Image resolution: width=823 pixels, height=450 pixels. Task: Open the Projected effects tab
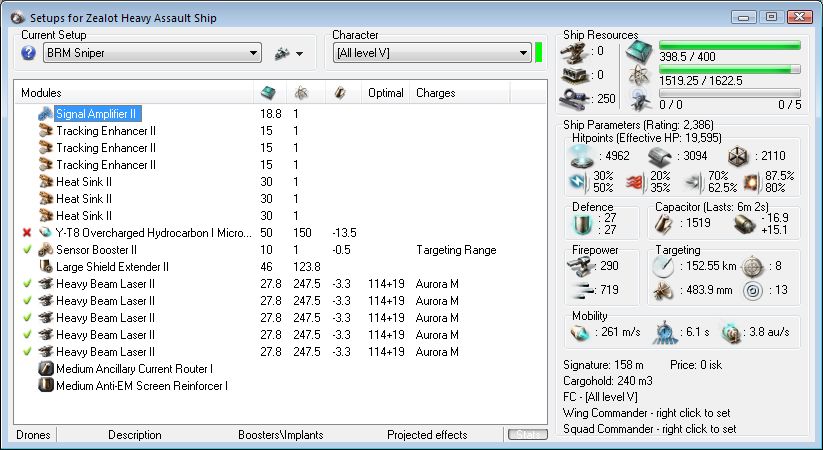(x=427, y=435)
